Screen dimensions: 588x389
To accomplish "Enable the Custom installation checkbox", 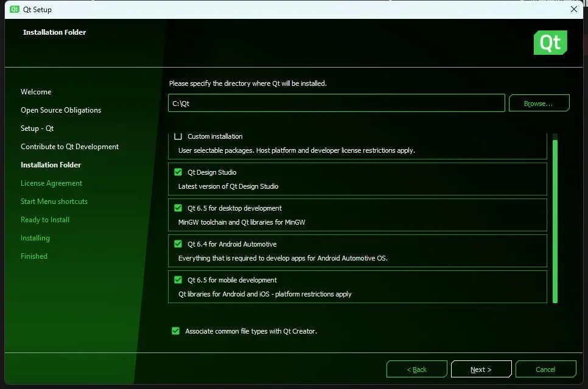I will click(x=178, y=136).
